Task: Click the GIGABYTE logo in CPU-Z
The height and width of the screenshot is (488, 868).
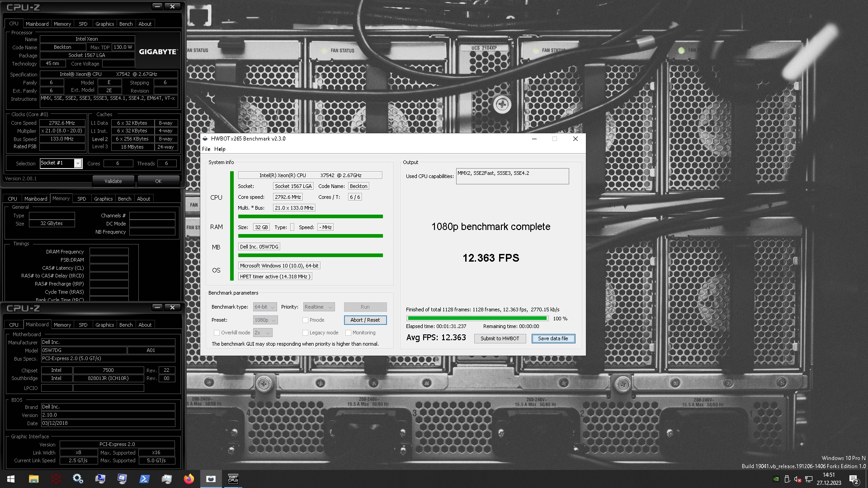Action: tap(158, 52)
